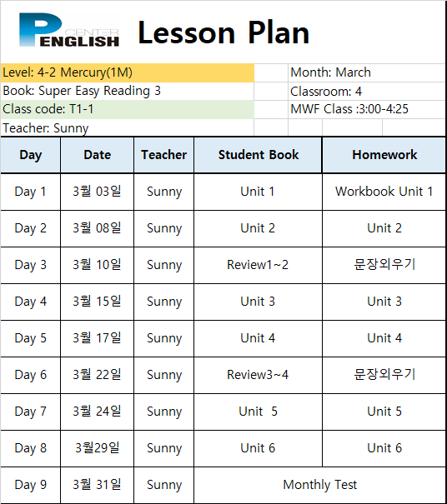The image size is (447, 504).
Task: Select the green Class code T1-1 cell
Action: [127, 109]
